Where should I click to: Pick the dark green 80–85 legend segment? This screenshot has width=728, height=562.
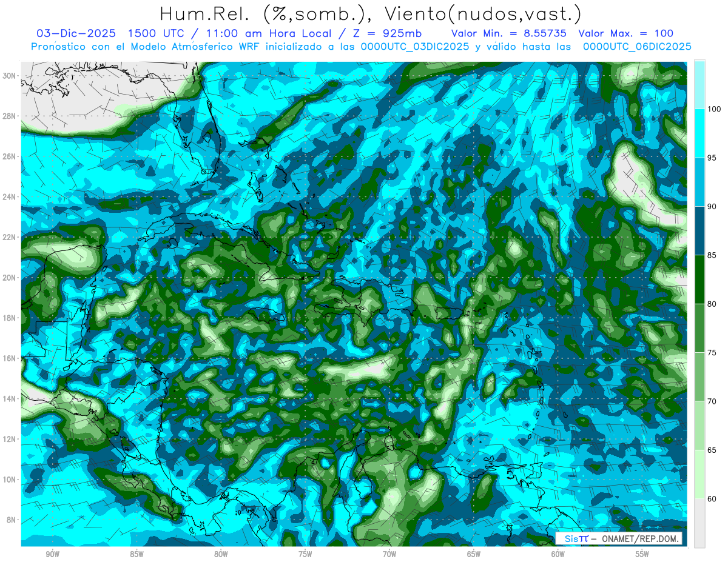point(699,279)
